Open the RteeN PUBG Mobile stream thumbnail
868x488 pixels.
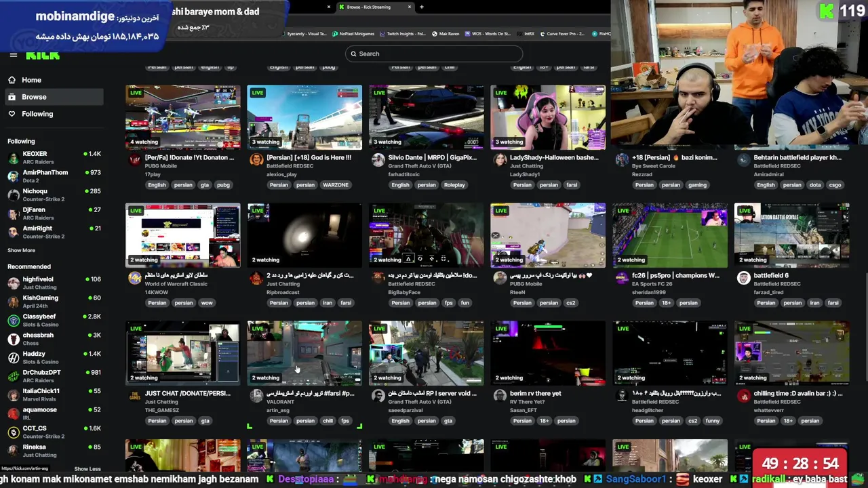click(548, 235)
